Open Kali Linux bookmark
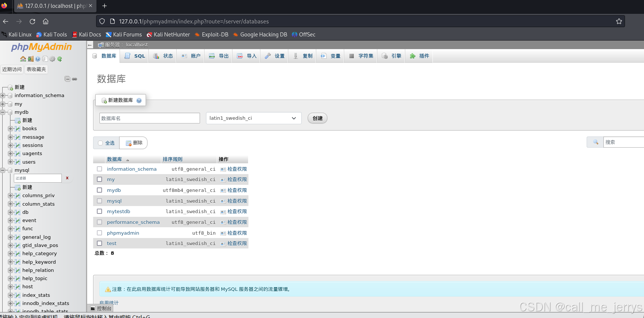This screenshot has height=318, width=644. coord(16,35)
